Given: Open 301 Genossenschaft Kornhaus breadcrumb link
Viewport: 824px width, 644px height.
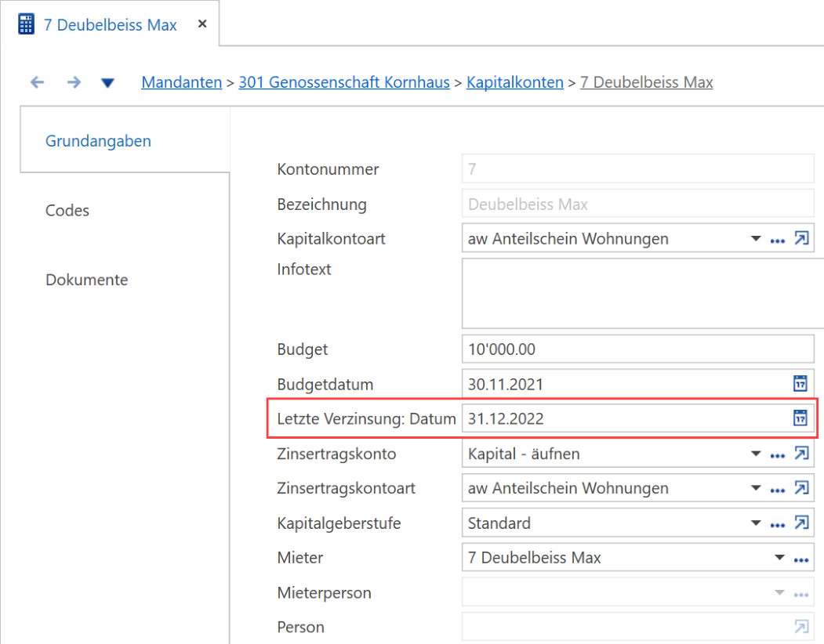Looking at the screenshot, I should [x=344, y=82].
